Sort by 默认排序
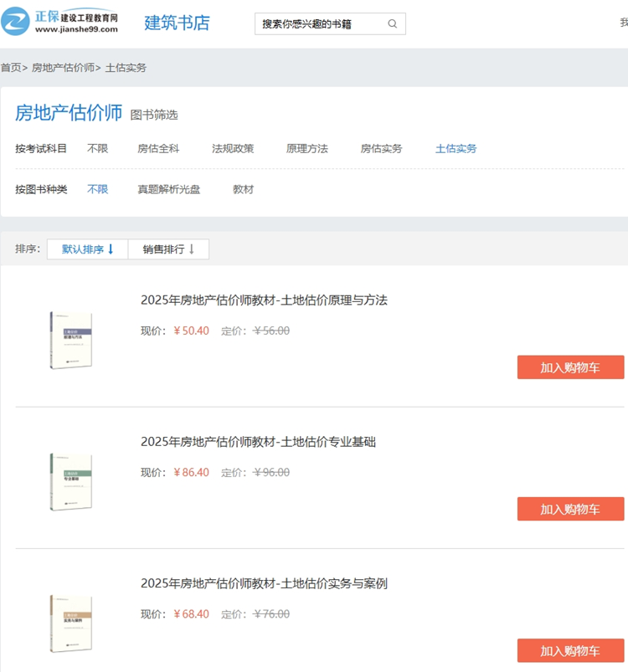Viewport: 628px width, 672px height. pos(88,249)
